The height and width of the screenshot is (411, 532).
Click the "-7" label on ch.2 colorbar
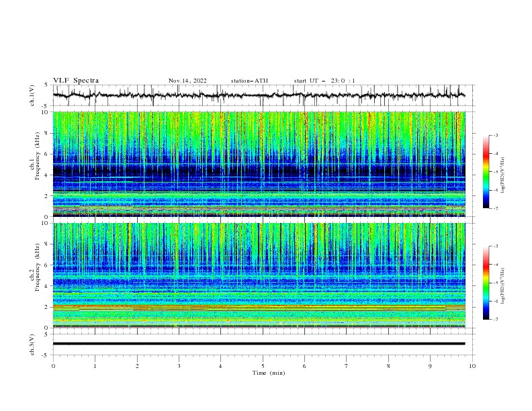495,320
